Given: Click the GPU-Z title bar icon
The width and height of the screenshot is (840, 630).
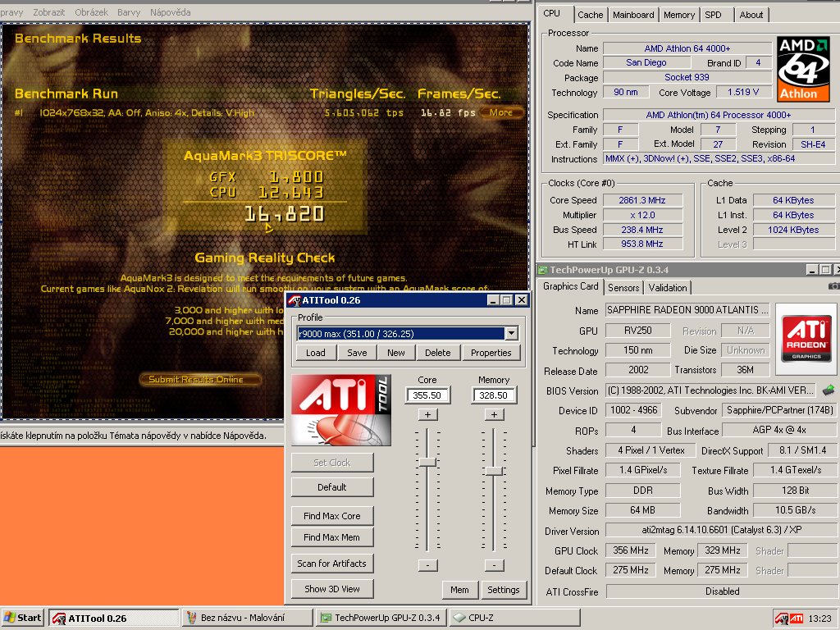Looking at the screenshot, I should point(543,270).
